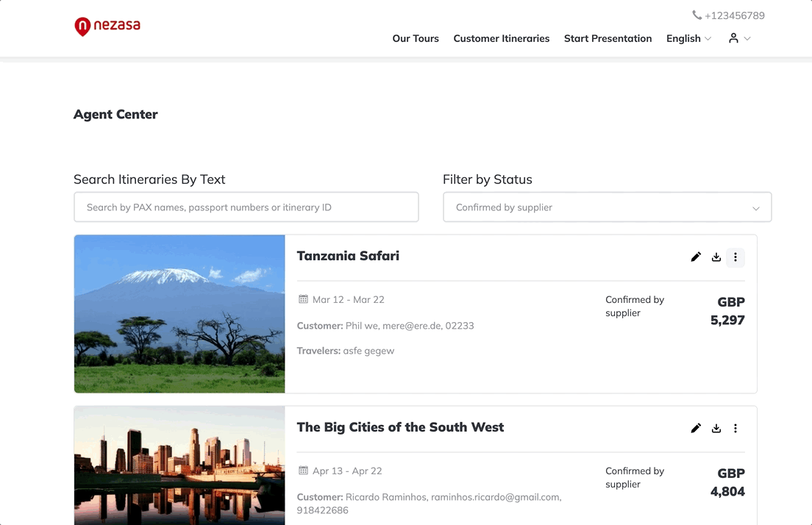
Task: Open the Our Tours menu item
Action: (416, 38)
